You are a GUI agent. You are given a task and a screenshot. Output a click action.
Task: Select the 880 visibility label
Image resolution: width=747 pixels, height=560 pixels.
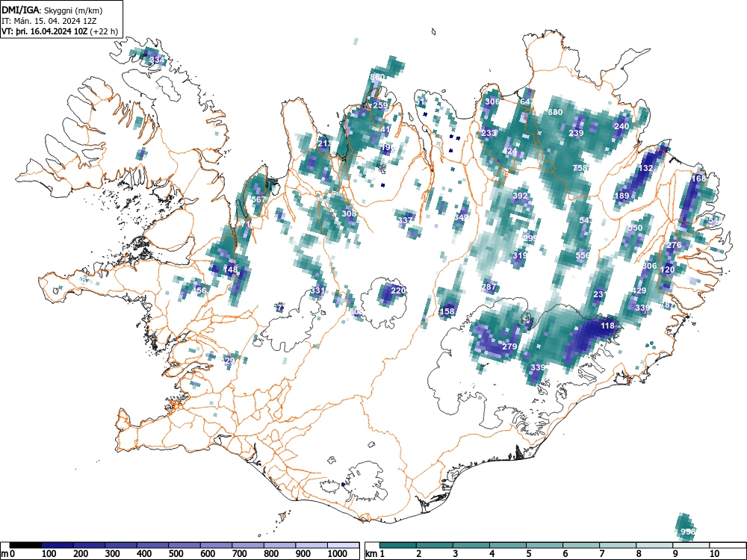pos(555,113)
